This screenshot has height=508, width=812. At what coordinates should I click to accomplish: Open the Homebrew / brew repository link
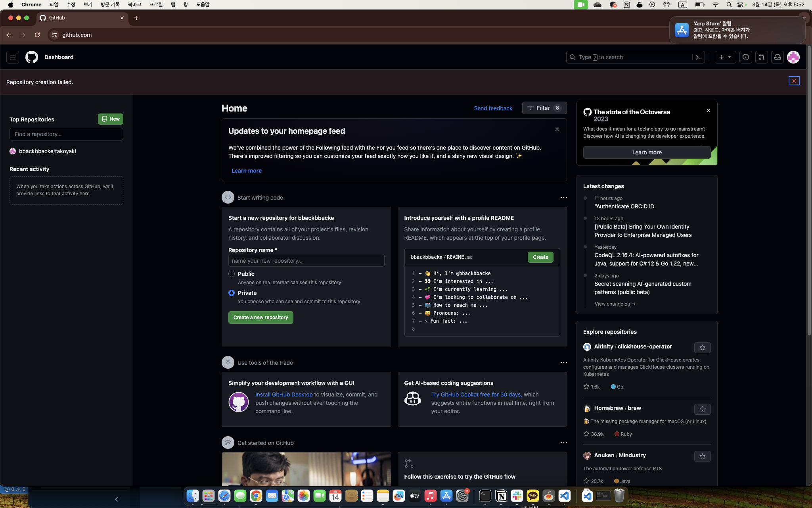pyautogui.click(x=618, y=408)
